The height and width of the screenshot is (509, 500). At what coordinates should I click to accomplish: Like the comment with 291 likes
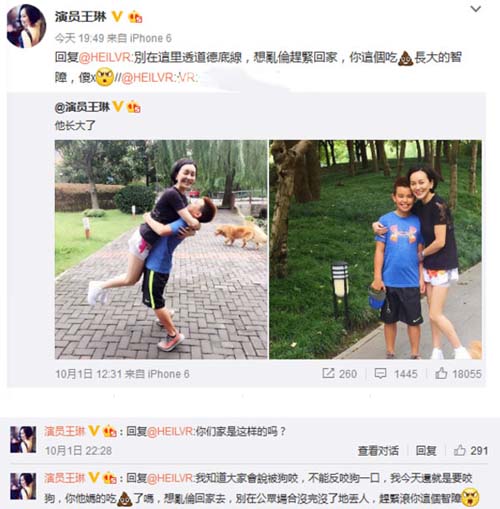460,450
